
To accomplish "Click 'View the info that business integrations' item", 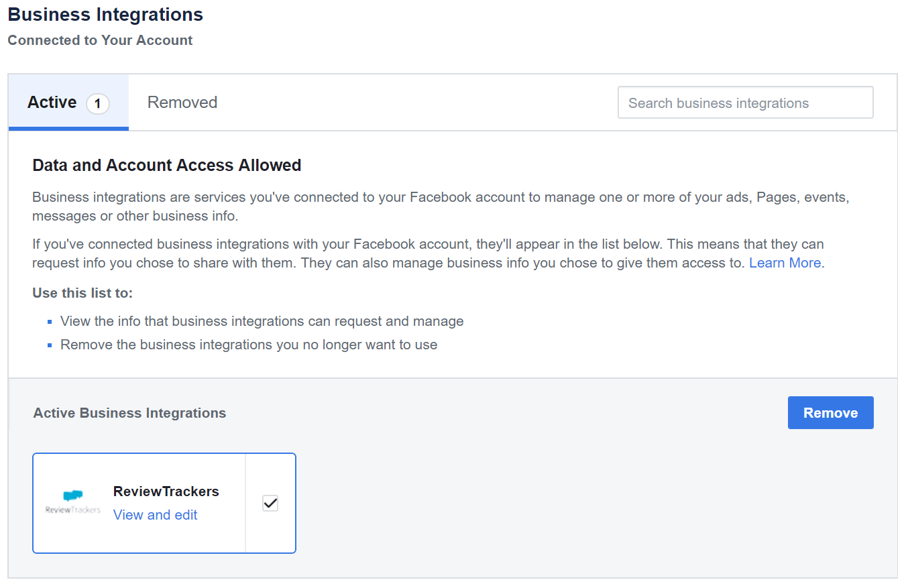I will click(x=262, y=321).
